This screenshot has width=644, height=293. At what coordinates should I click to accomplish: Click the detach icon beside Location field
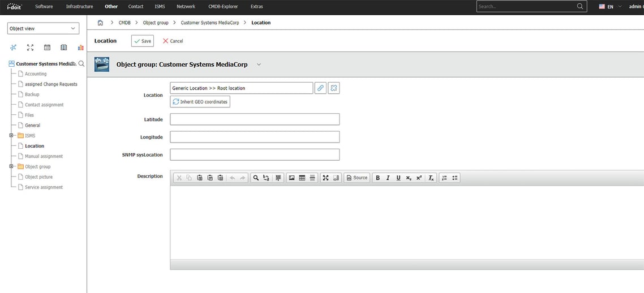pyautogui.click(x=334, y=88)
